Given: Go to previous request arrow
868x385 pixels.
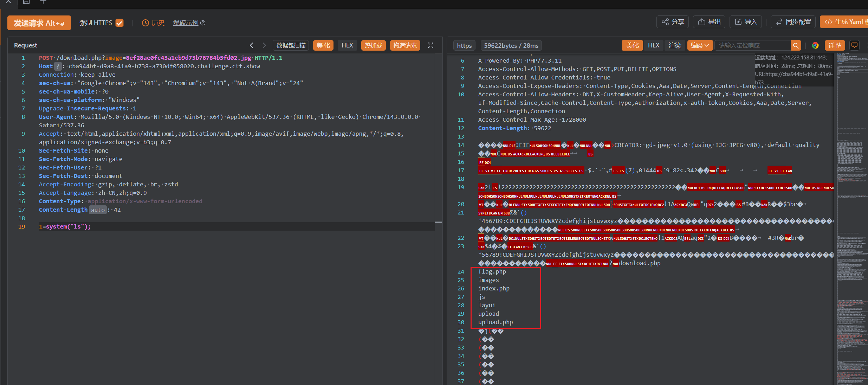Looking at the screenshot, I should point(252,45).
